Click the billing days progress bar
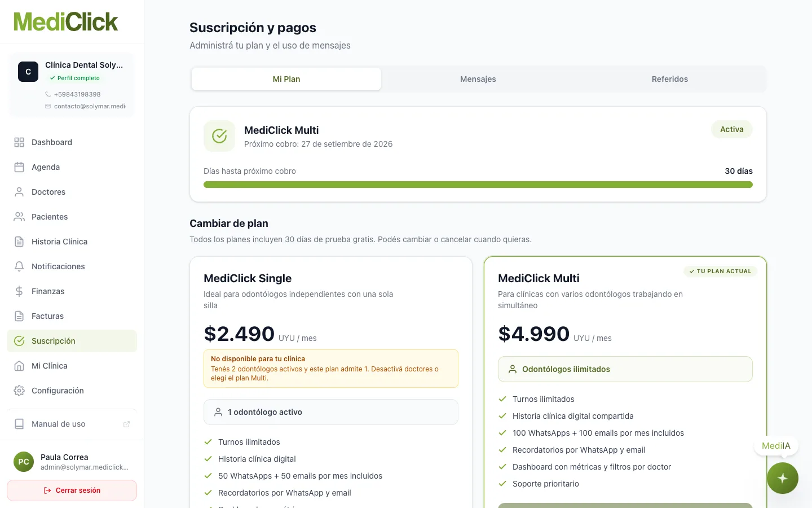This screenshot has width=812, height=508. (478, 185)
